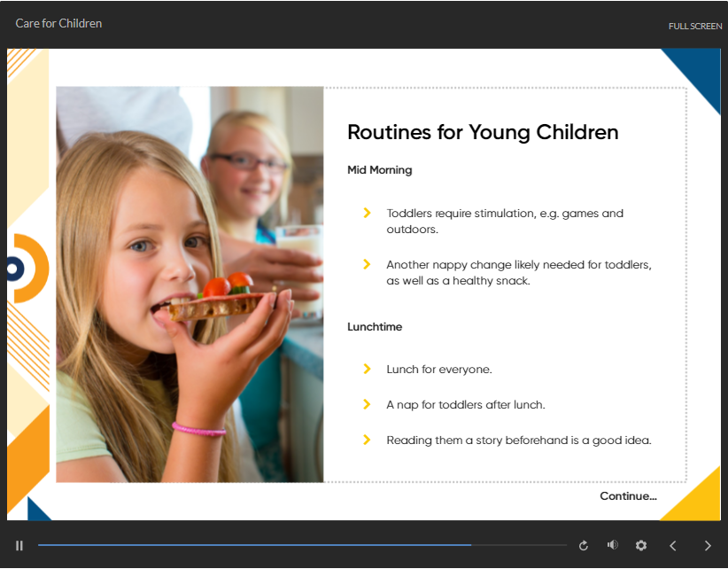Click the Lunchtime subheading
This screenshot has width=728, height=569.
click(375, 327)
